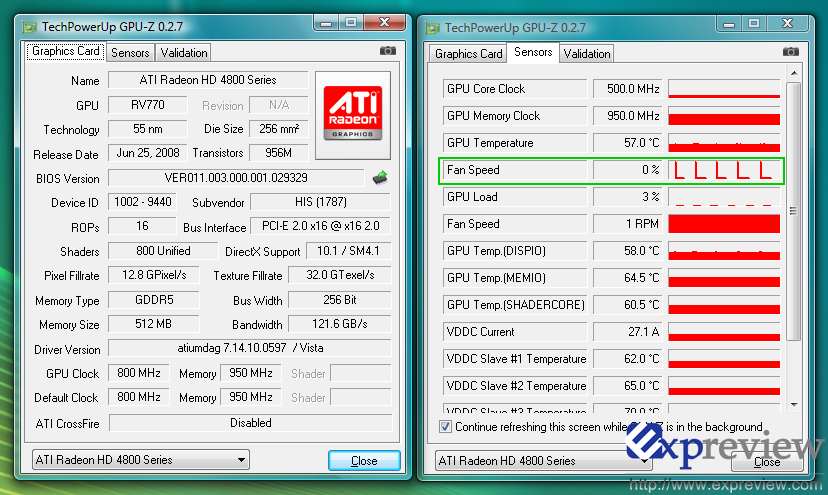Viewport: 828px width, 495px height.
Task: Click the BIOS Version field
Action: coord(236,178)
